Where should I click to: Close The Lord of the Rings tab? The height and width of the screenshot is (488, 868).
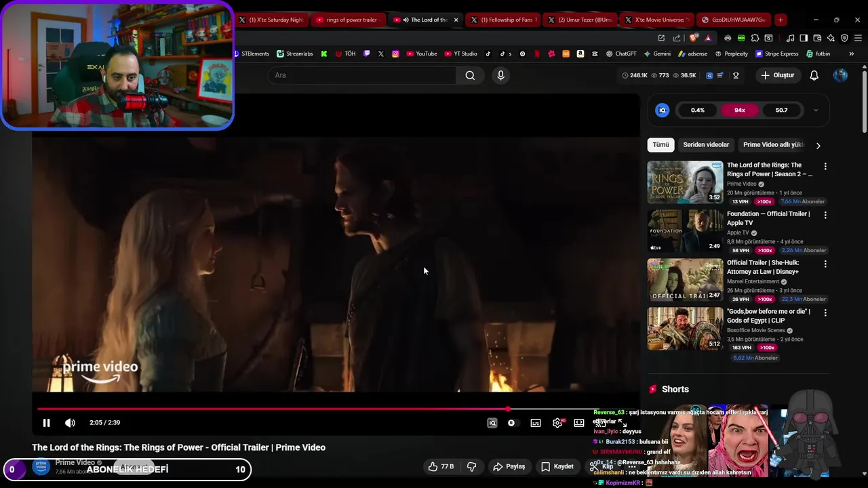pos(456,20)
